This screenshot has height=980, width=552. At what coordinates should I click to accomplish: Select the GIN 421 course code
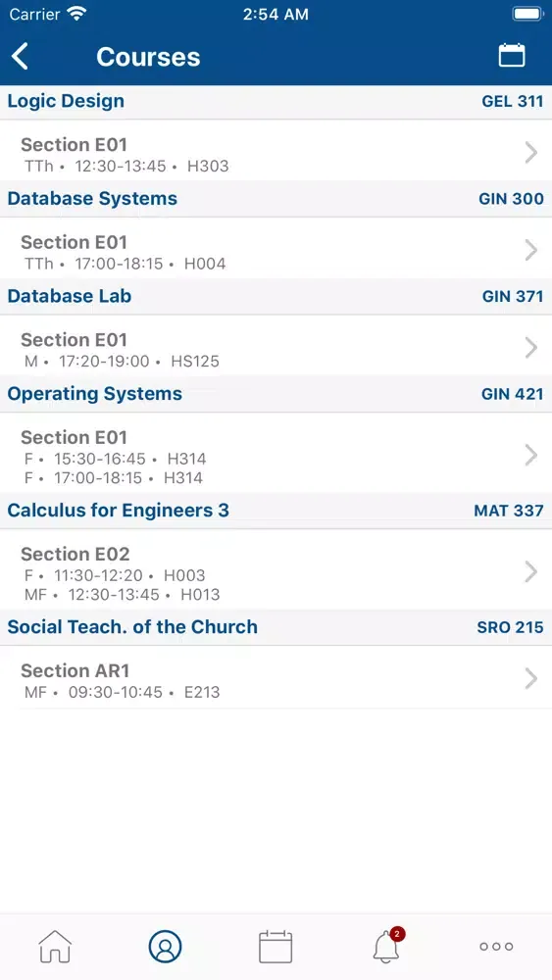click(512, 394)
